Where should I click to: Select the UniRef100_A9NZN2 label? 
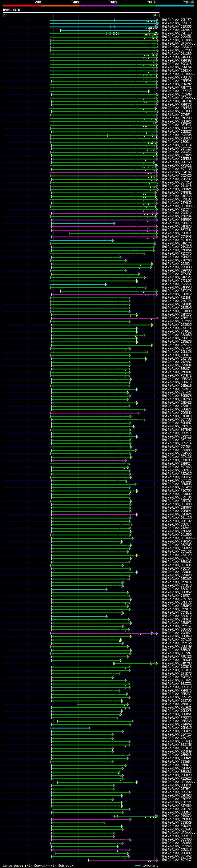click(x=177, y=84)
